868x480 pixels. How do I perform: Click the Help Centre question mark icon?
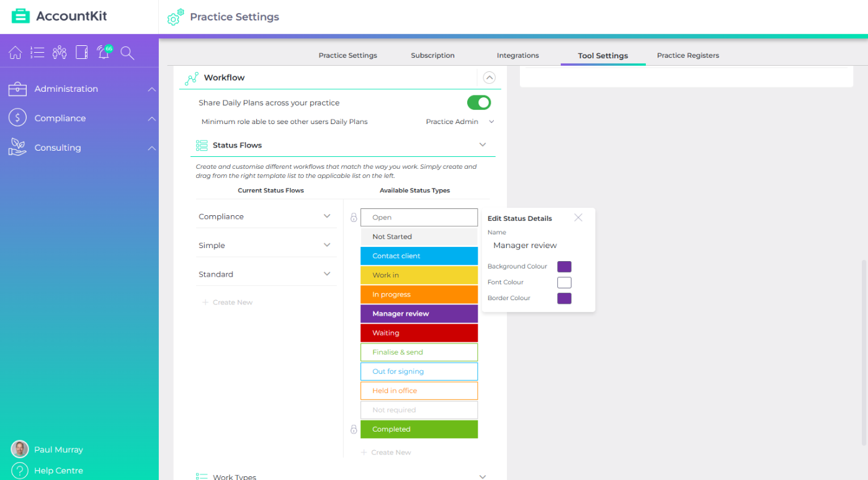(x=20, y=471)
